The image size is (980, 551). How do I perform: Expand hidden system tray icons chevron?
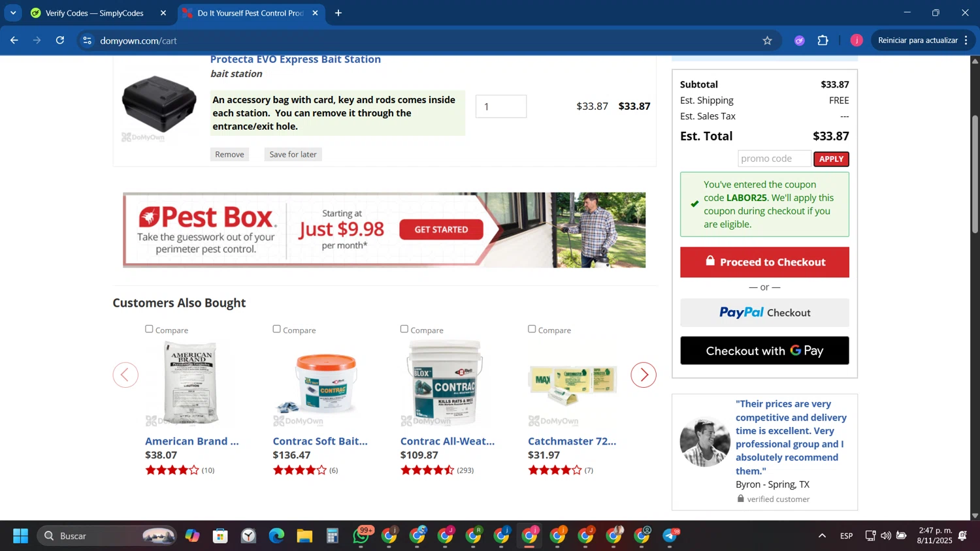[822, 536]
